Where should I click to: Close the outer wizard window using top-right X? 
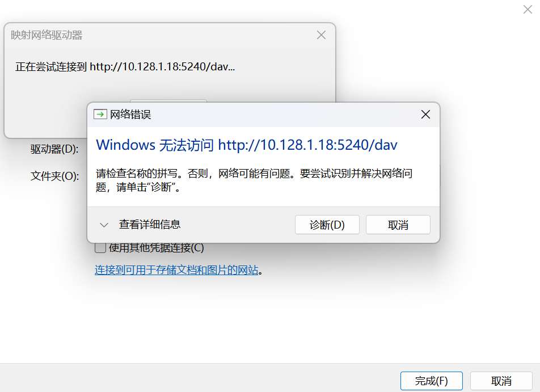[528, 9]
